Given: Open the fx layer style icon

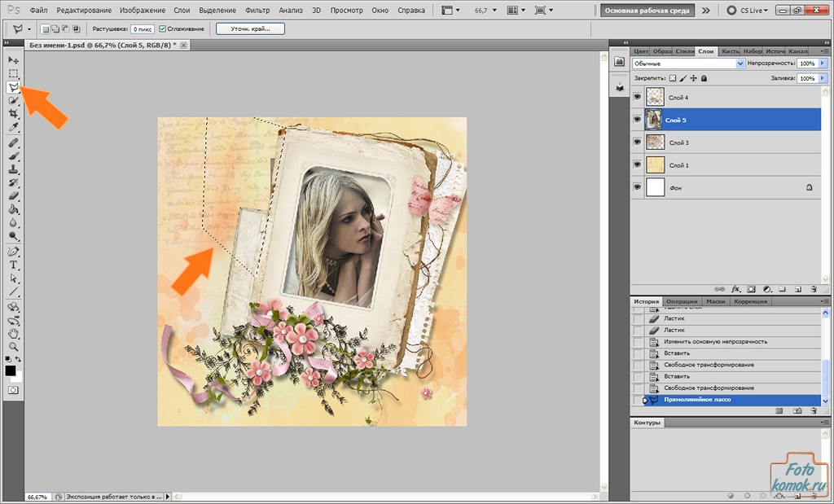Looking at the screenshot, I should pyautogui.click(x=735, y=288).
